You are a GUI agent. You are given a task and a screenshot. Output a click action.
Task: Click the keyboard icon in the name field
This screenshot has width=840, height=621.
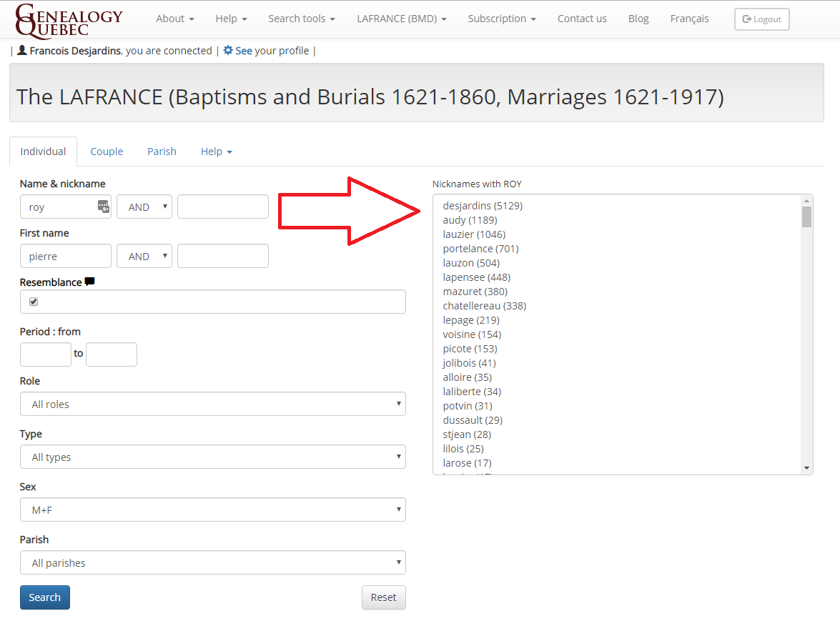(104, 206)
